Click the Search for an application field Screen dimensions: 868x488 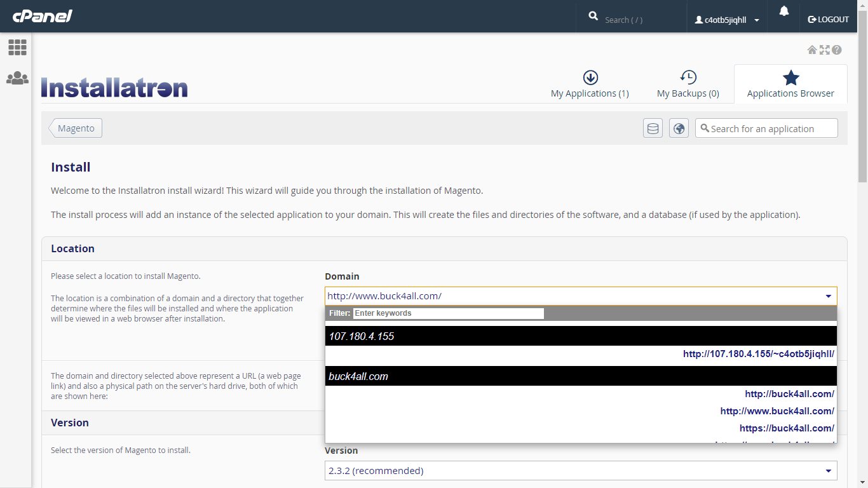coord(766,128)
